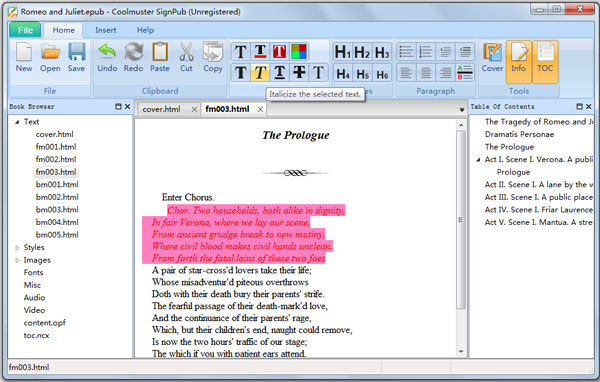Toggle bold formatting
Screen dimensions: 600x382
click(241, 72)
